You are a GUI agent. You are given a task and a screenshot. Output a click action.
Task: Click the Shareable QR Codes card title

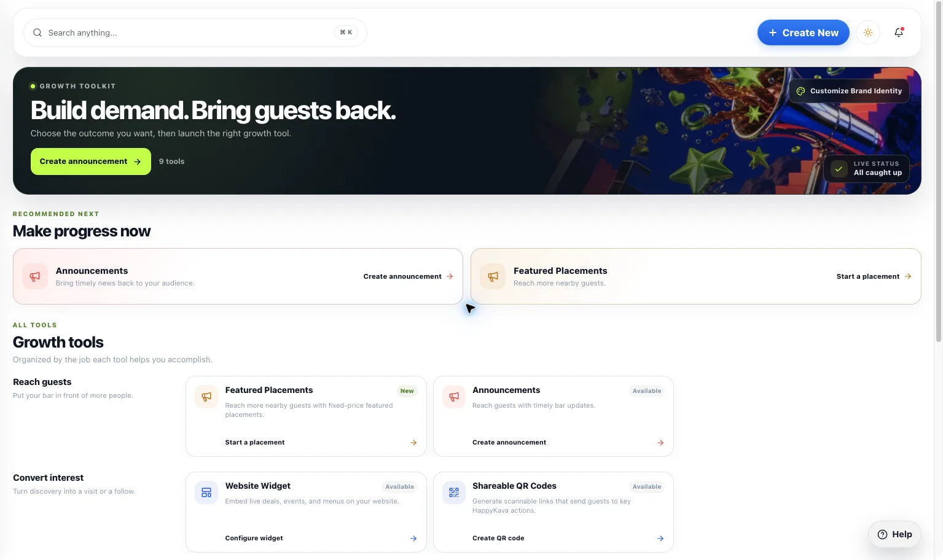coord(515,486)
